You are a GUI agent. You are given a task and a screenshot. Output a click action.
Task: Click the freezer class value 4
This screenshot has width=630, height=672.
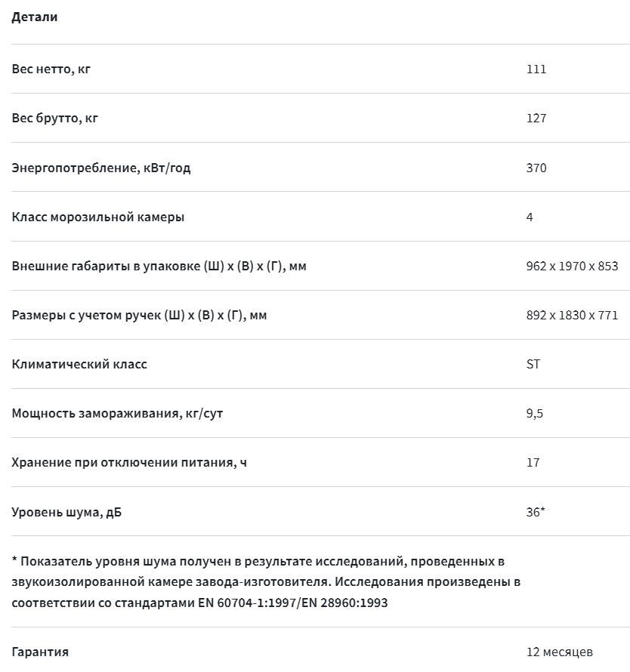point(530,217)
